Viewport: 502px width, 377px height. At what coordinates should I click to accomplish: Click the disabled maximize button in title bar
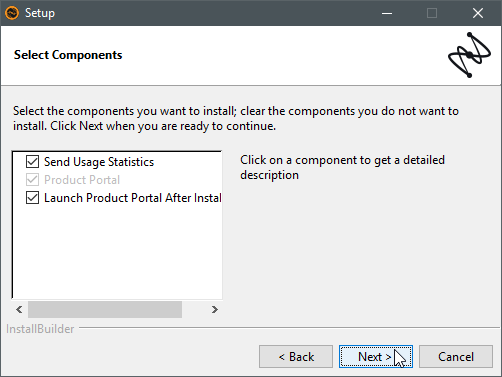point(432,13)
